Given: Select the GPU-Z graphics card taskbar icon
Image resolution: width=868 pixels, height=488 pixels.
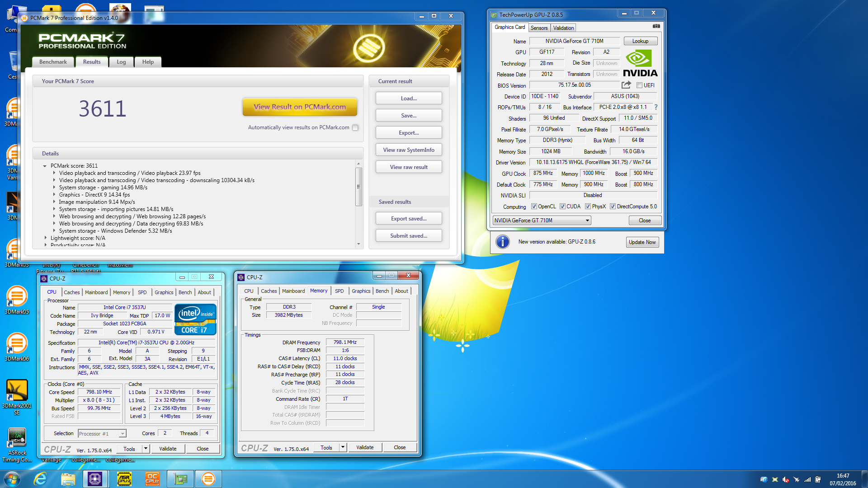Looking at the screenshot, I should [180, 479].
